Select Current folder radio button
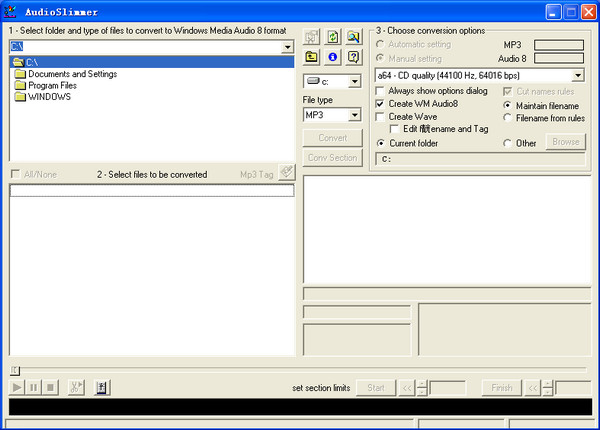 (380, 143)
